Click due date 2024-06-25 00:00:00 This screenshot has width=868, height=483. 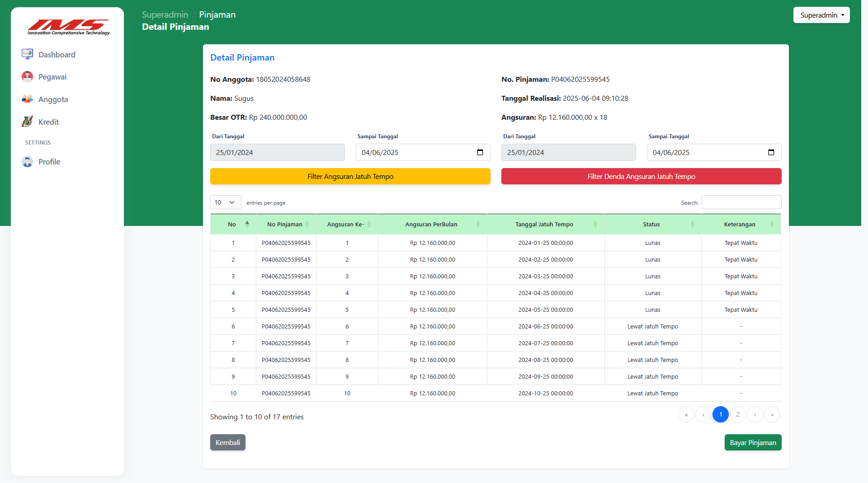click(546, 326)
